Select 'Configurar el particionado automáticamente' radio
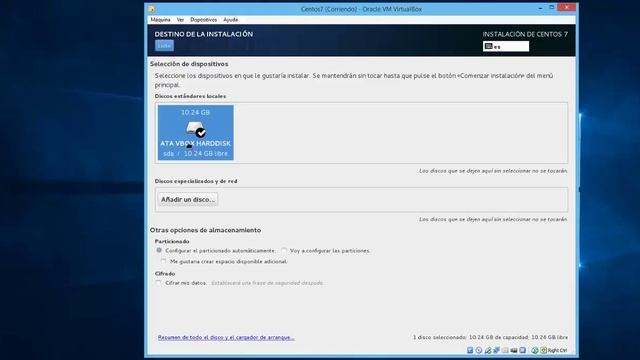 [159, 250]
